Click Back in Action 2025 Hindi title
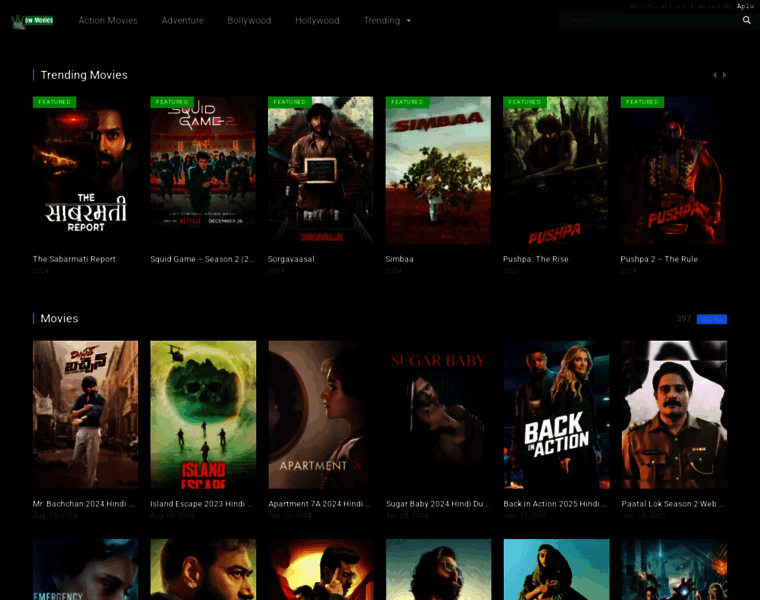The height and width of the screenshot is (600, 760). pos(555,504)
